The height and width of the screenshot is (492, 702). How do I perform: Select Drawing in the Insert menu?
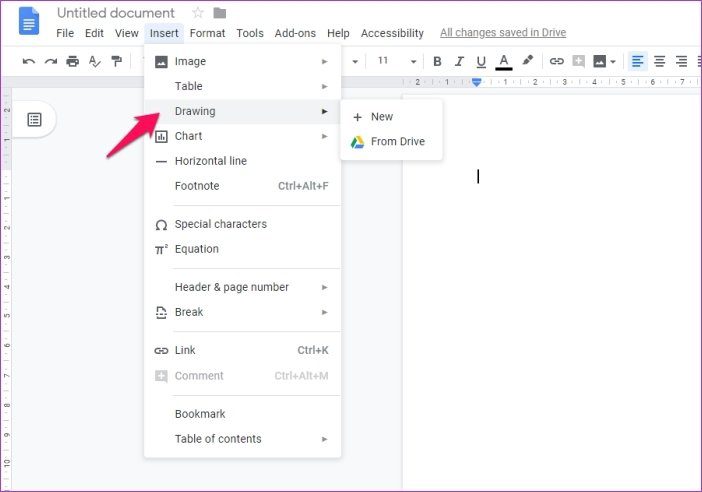[242, 111]
